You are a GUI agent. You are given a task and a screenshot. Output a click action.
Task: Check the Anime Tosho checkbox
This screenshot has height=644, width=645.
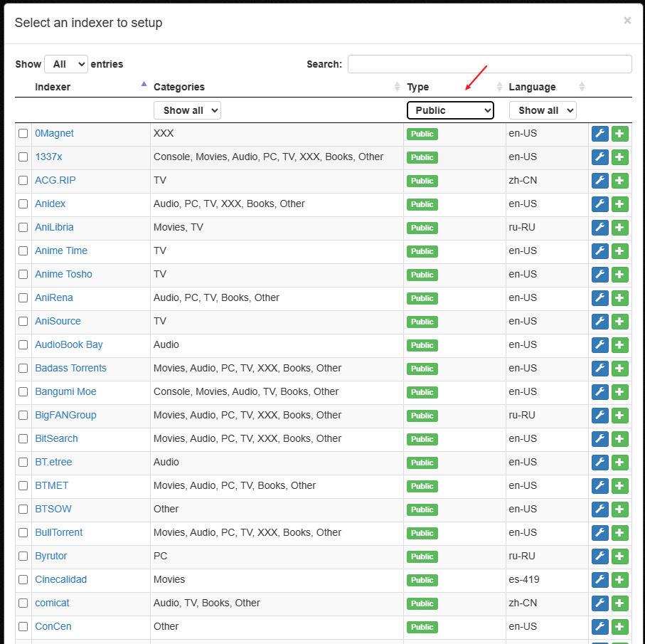[x=23, y=274]
